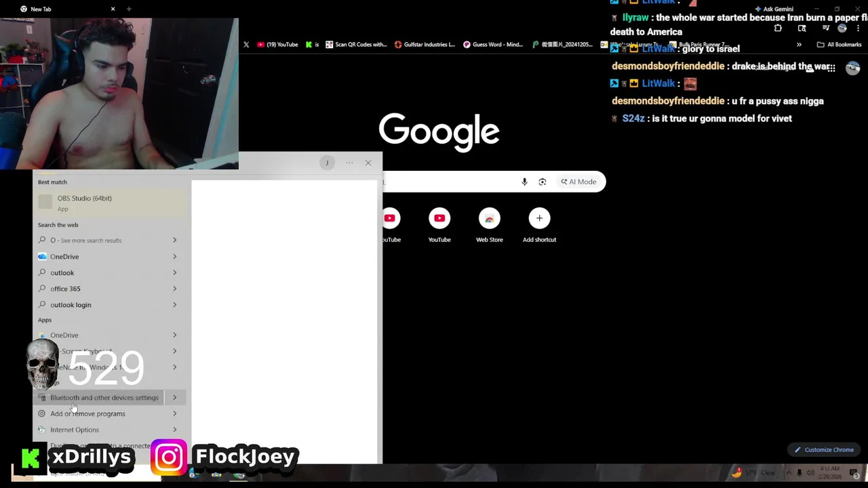Open the extensions puzzle icon in Chrome
Image resolution: width=868 pixels, height=488 pixels.
[x=778, y=28]
